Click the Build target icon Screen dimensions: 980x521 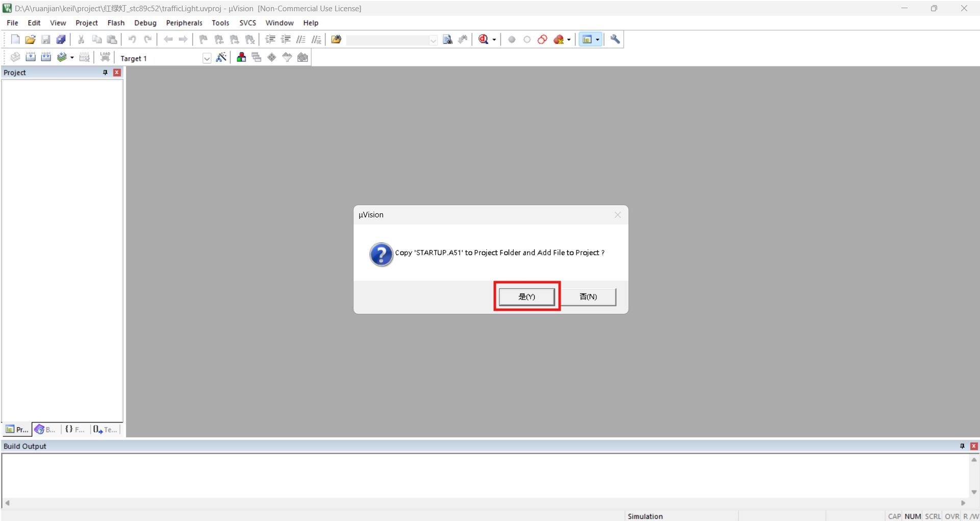31,57
